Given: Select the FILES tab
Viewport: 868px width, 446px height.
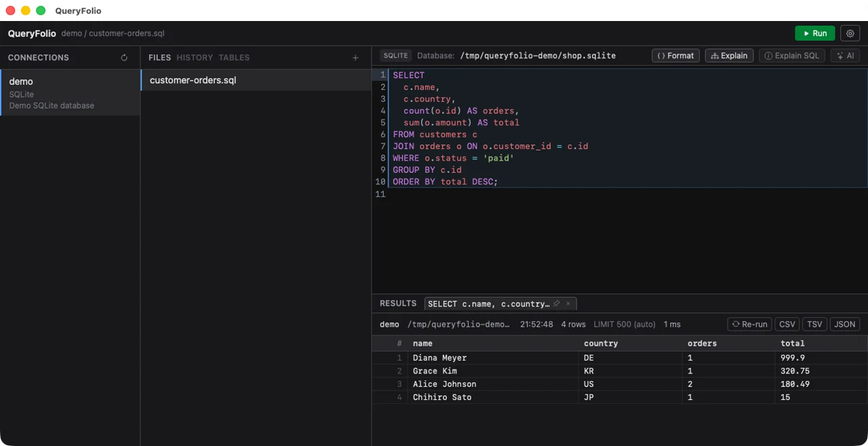Looking at the screenshot, I should pyautogui.click(x=159, y=58).
